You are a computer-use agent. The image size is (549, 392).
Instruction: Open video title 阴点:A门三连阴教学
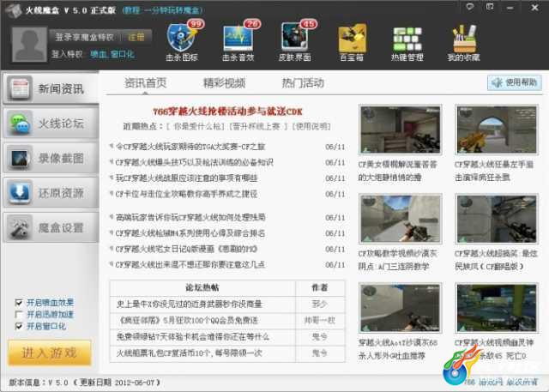(394, 267)
